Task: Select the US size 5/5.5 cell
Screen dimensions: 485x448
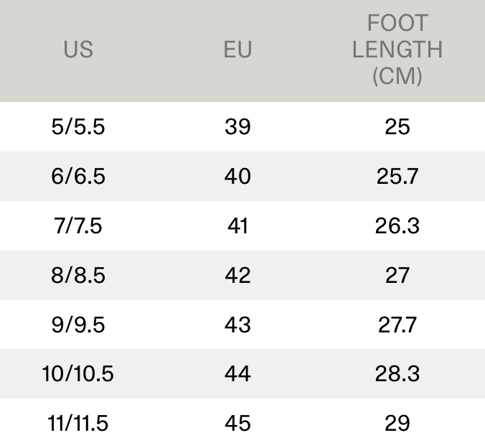Action: [x=78, y=127]
